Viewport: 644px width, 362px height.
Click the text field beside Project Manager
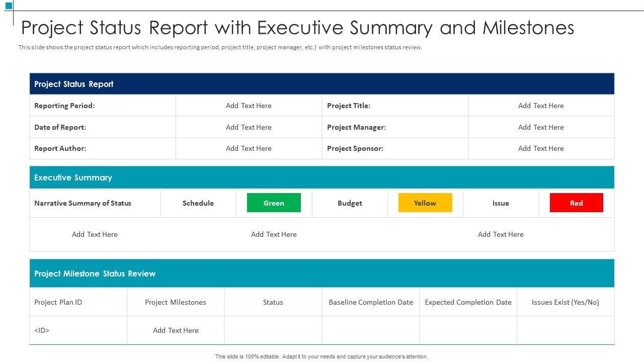pyautogui.click(x=541, y=127)
